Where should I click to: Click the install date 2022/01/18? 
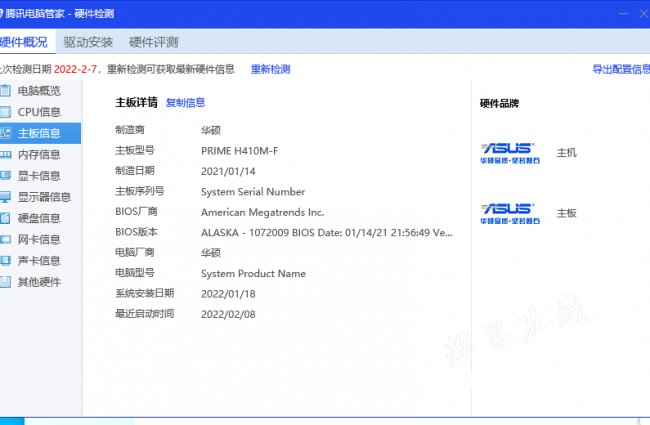228,294
